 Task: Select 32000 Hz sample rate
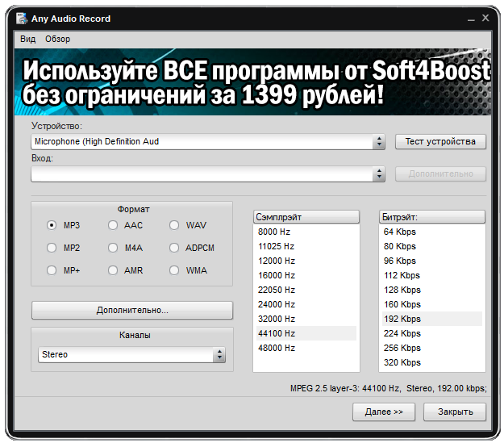306,319
